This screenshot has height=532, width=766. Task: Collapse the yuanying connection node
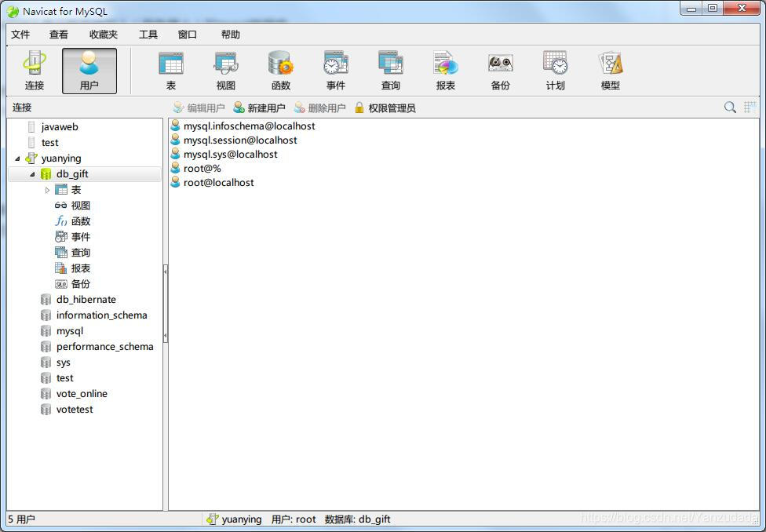coord(17,159)
